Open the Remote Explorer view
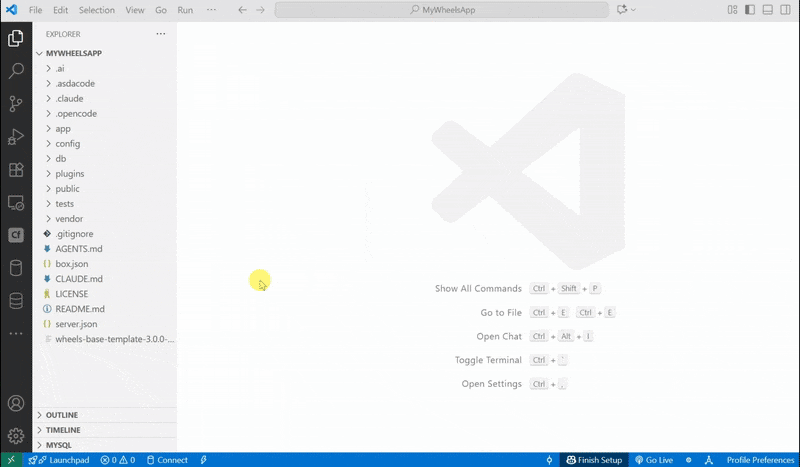 [16, 203]
